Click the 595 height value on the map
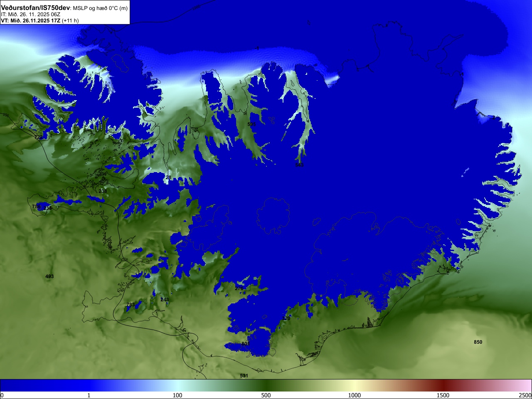Screen dimensions: 532x399 pos(251,124)
